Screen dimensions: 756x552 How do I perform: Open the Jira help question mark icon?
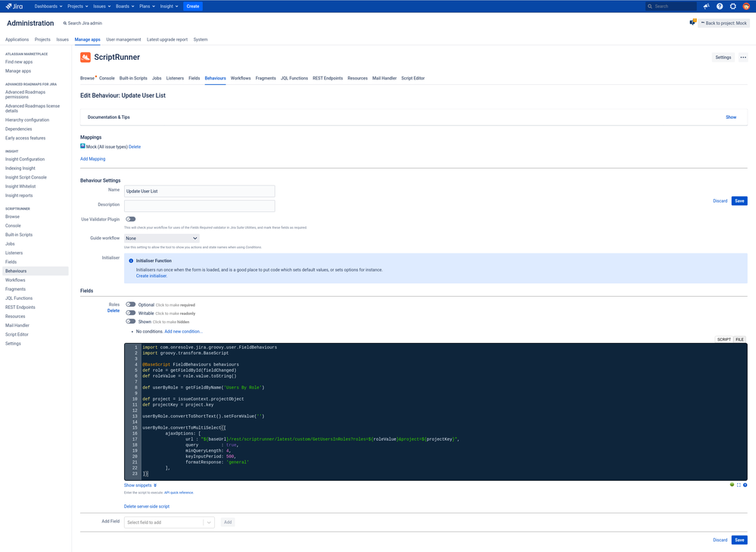click(x=720, y=6)
